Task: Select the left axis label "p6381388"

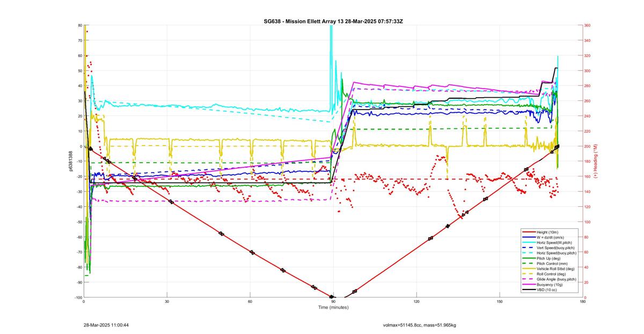Action: click(70, 161)
